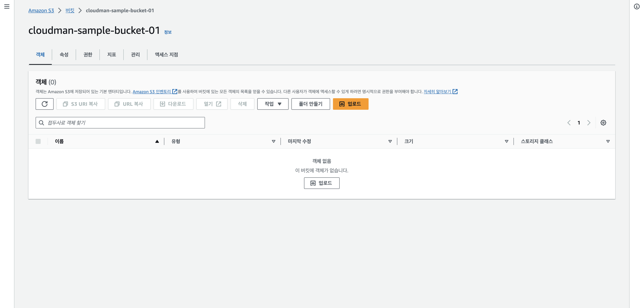
Task: Expand the 작업 actions dropdown
Action: 273,104
